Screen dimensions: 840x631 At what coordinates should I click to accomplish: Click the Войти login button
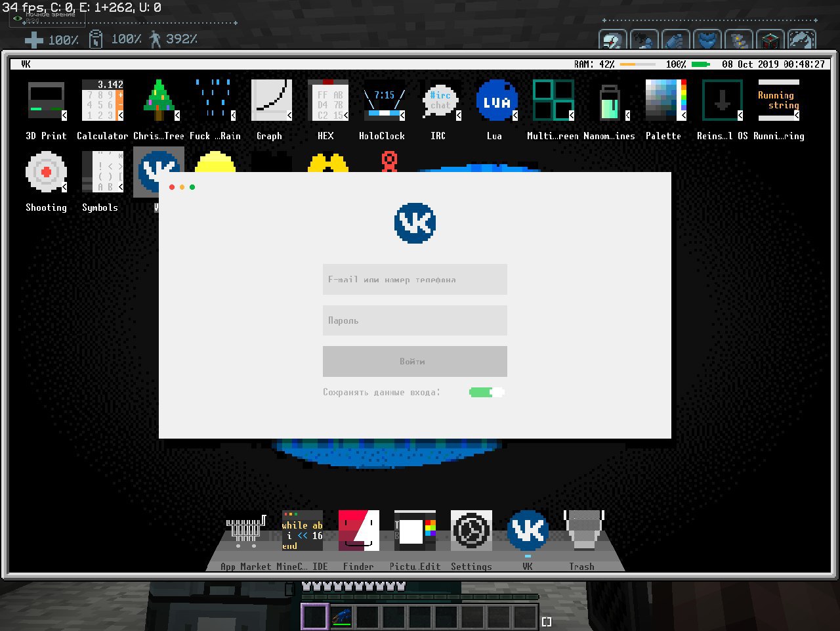tap(415, 361)
